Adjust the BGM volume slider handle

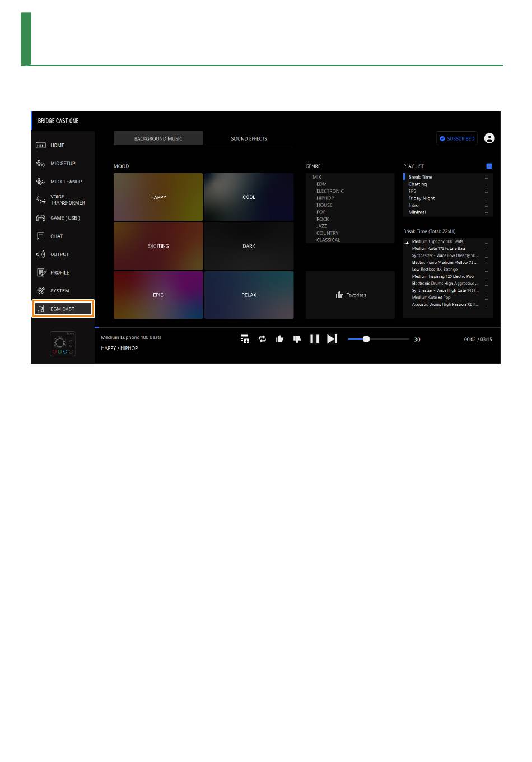366,339
